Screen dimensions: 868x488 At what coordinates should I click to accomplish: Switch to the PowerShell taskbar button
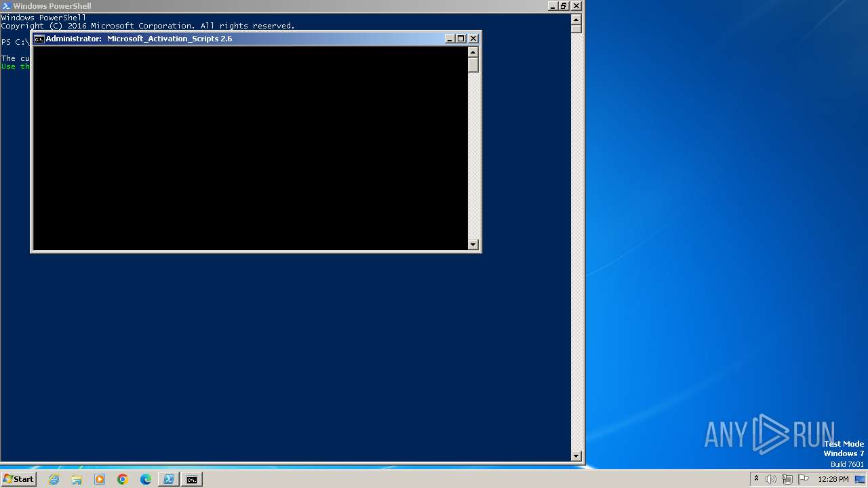169,479
